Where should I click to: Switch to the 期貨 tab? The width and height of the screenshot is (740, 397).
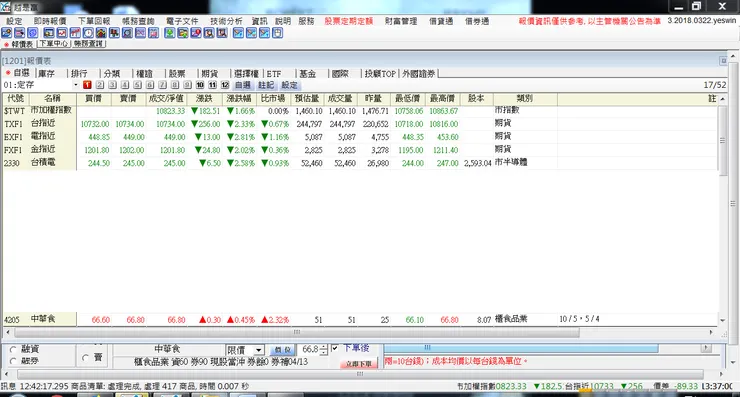210,74
